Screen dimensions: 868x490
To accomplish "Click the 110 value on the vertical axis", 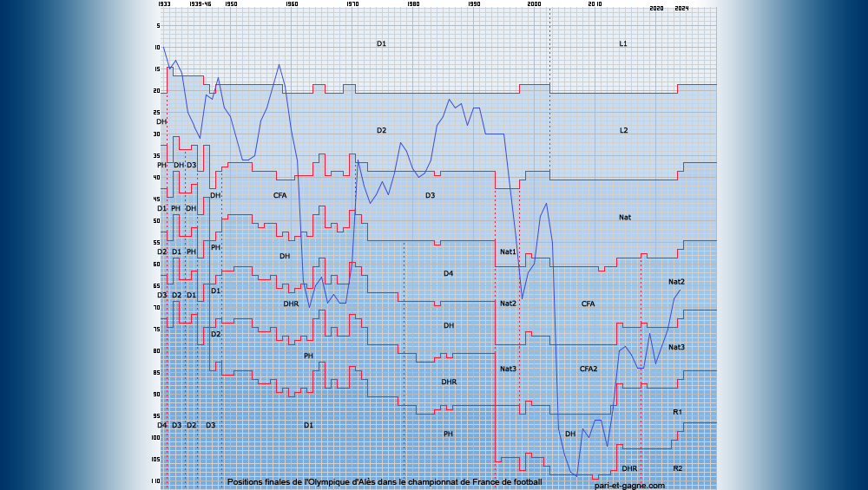I will pos(155,481).
